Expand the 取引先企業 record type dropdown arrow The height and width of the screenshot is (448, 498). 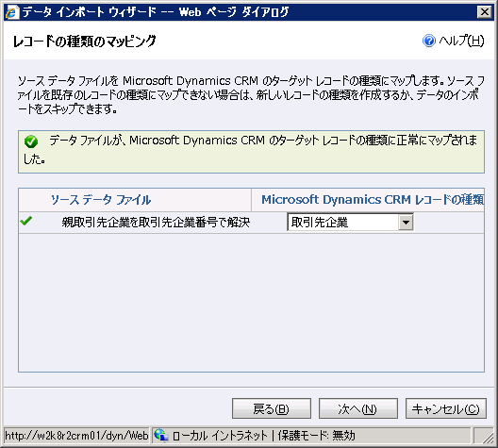(406, 223)
